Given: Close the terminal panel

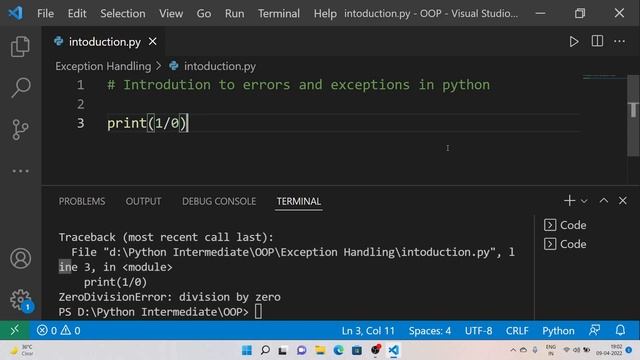Looking at the screenshot, I should (622, 200).
